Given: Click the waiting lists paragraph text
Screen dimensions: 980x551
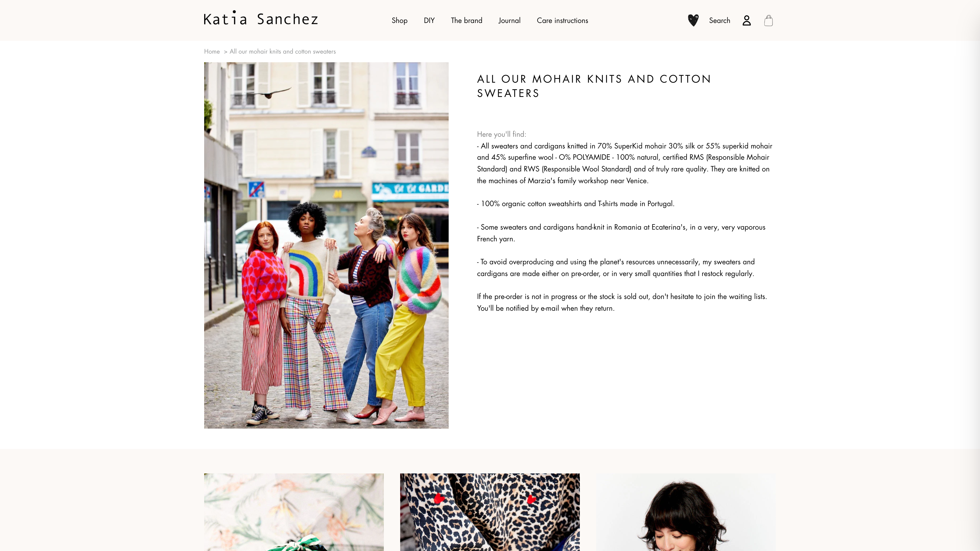Looking at the screenshot, I should (622, 302).
